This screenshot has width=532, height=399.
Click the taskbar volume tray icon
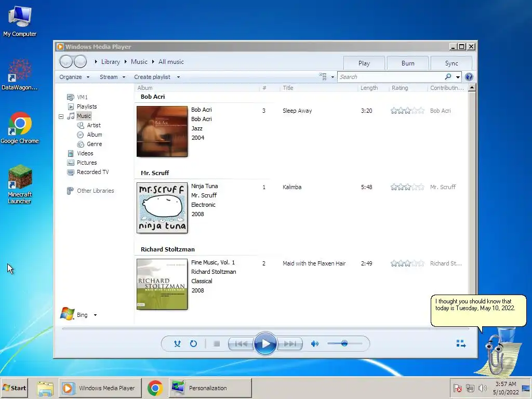click(482, 388)
